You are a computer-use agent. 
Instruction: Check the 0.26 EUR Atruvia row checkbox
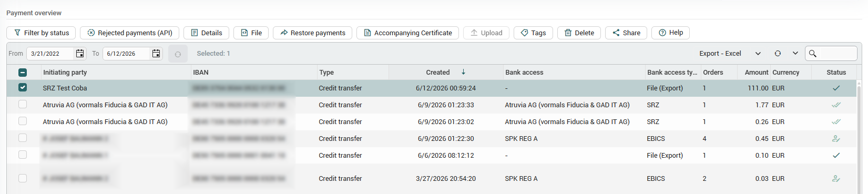pos(23,121)
